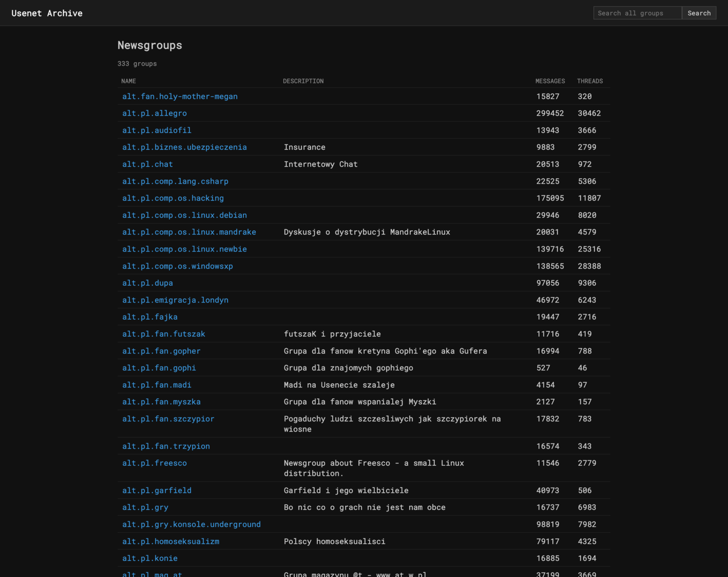Click the Polscy homoseksualisci description
This screenshot has height=577, width=728.
(x=335, y=542)
